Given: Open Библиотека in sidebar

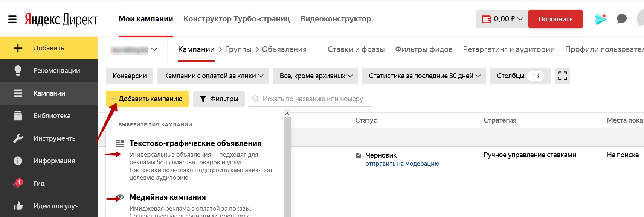Looking at the screenshot, I should pyautogui.click(x=49, y=116).
